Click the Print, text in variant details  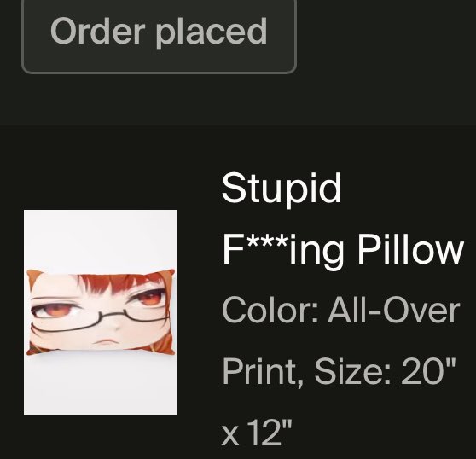click(264, 372)
